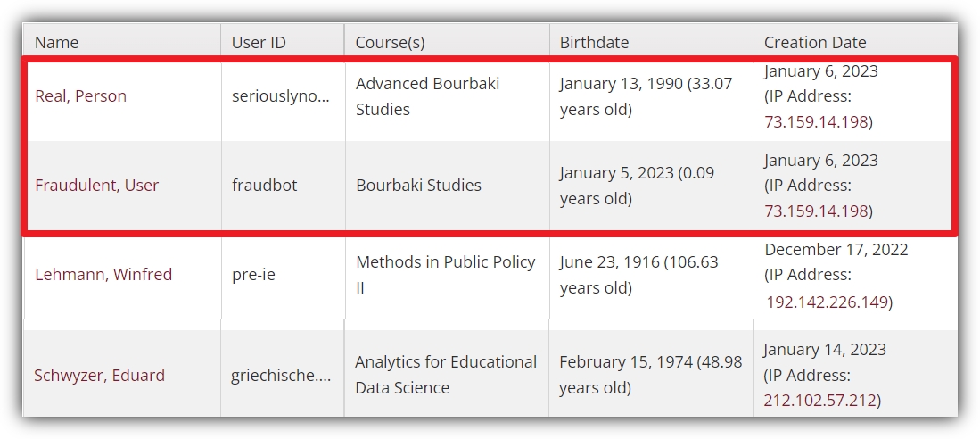Open the Schwyzer, Eduard name link
Viewport: 980px width, 439px height.
(99, 376)
